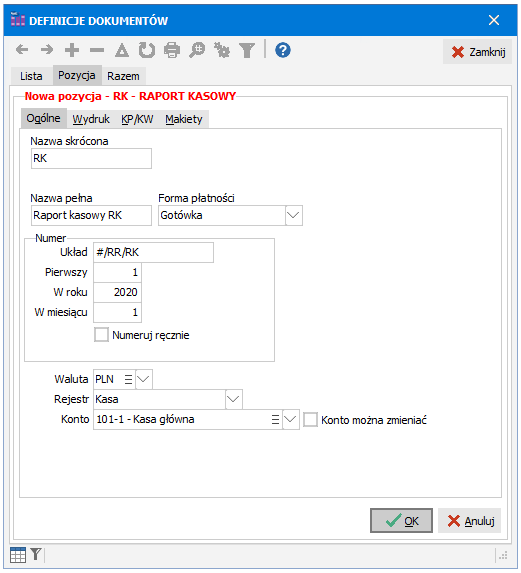Viewport: 521px width, 573px height.
Task: Delete entry using the minus icon
Action: 97,50
